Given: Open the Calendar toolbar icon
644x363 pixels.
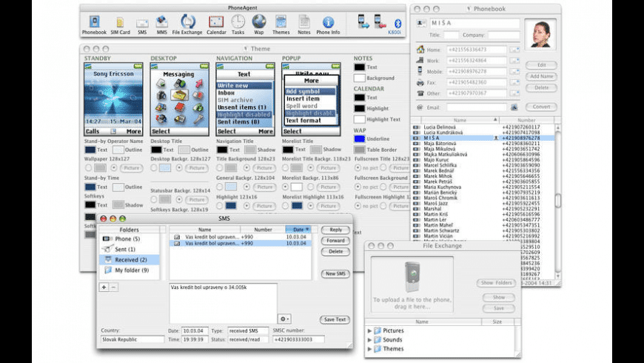Looking at the screenshot, I should (x=216, y=23).
